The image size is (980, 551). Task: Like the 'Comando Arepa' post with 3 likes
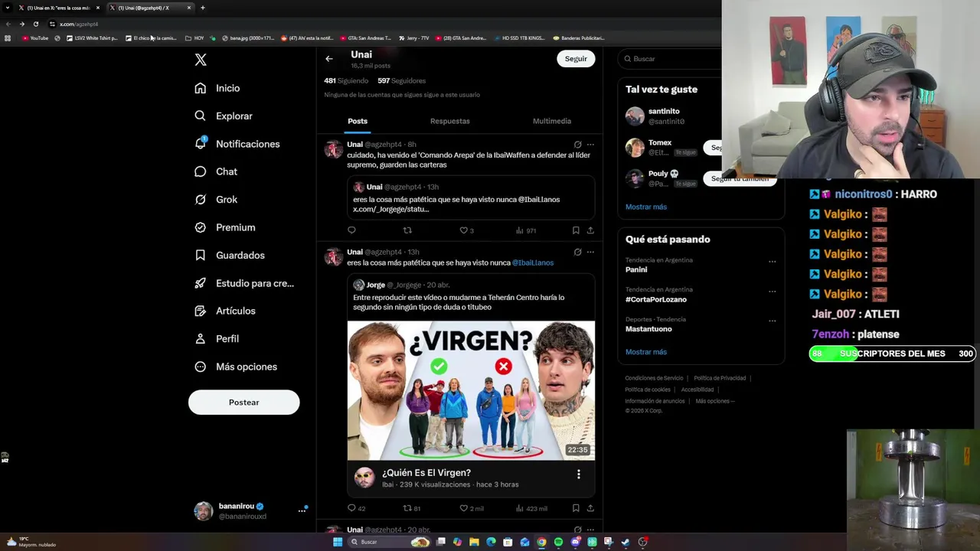[466, 230]
